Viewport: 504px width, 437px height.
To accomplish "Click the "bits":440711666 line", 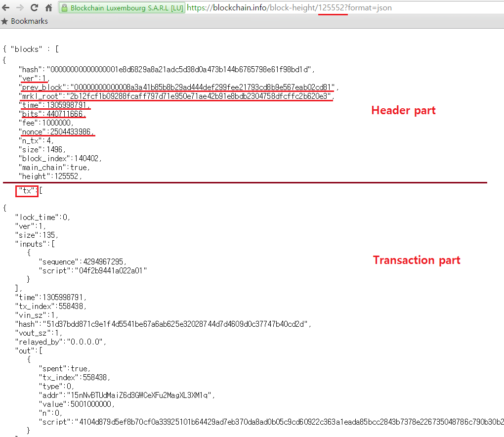I will [x=52, y=114].
